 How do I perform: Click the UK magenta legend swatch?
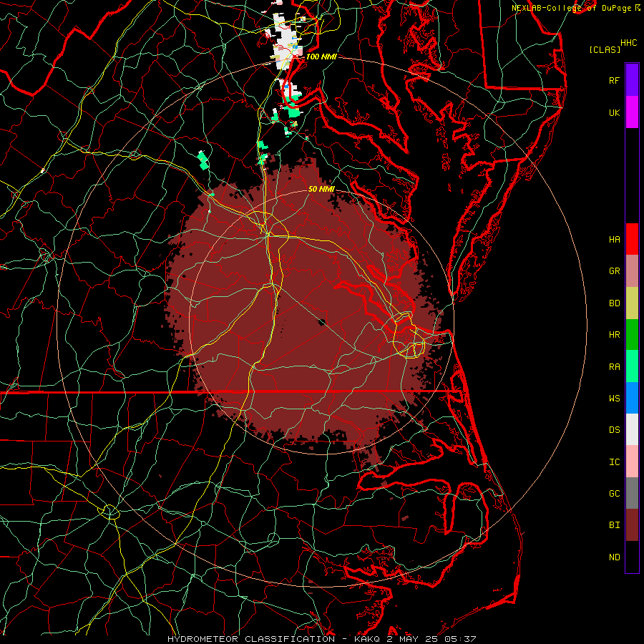[x=632, y=112]
